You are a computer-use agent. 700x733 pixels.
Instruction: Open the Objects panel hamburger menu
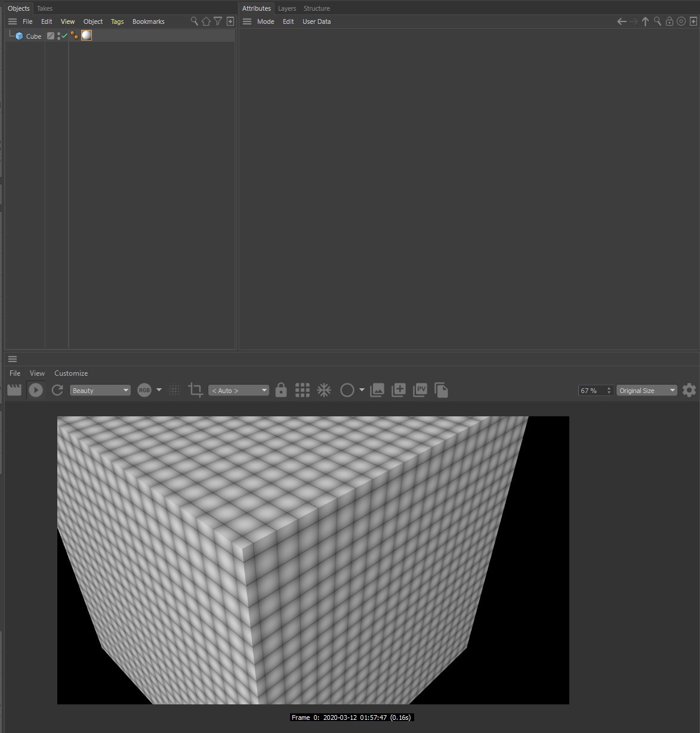(13, 21)
